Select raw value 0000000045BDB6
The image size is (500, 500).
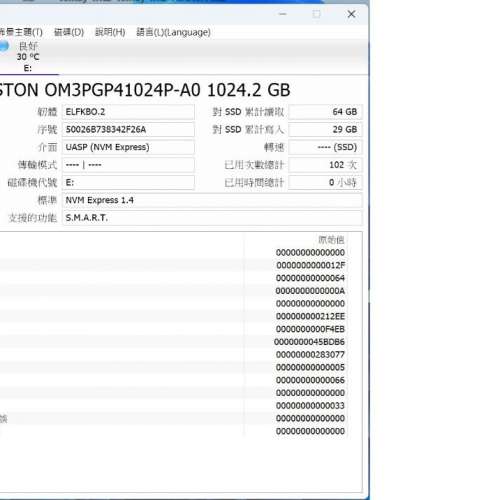click(x=309, y=342)
